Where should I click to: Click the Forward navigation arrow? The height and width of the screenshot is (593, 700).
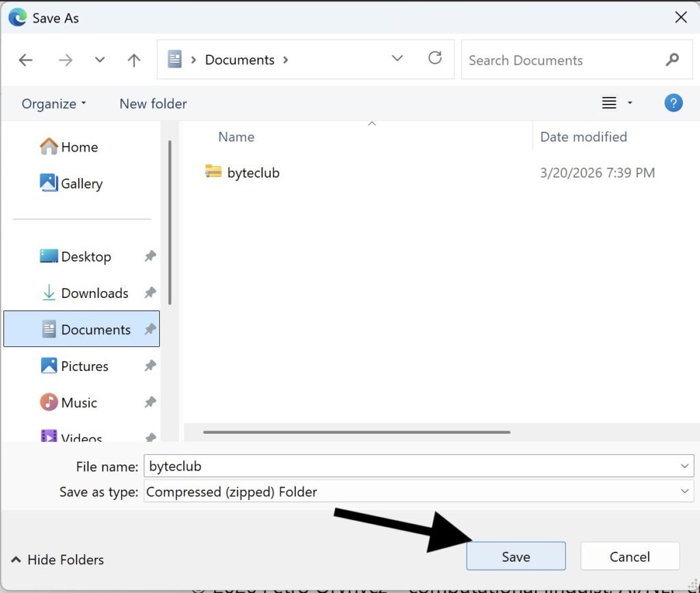point(66,60)
